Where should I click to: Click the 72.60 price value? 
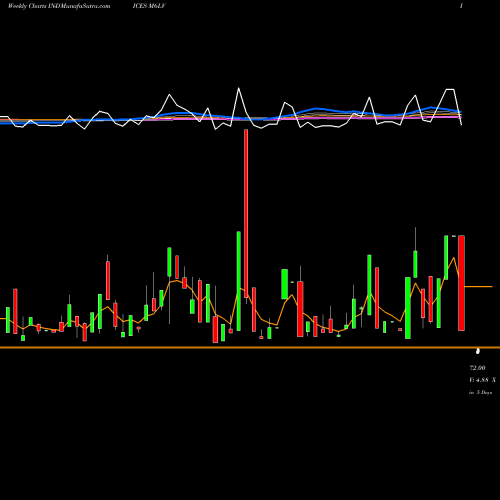477,368
